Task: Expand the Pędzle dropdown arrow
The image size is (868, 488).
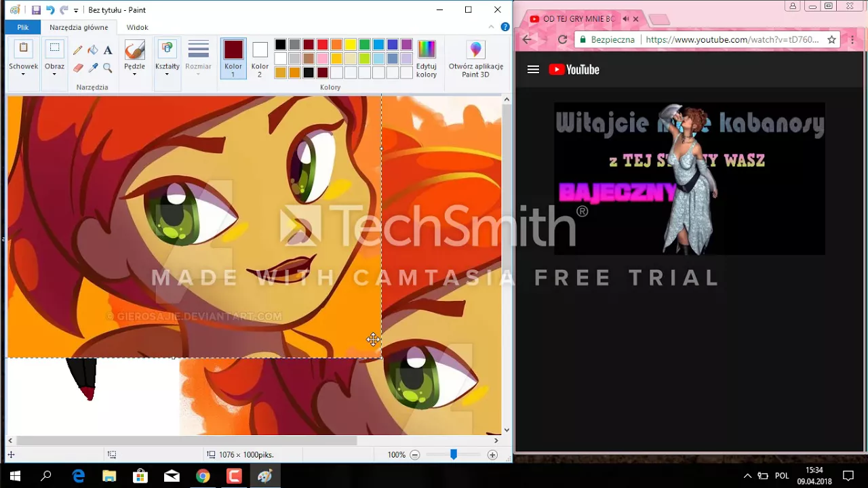Action: [134, 73]
